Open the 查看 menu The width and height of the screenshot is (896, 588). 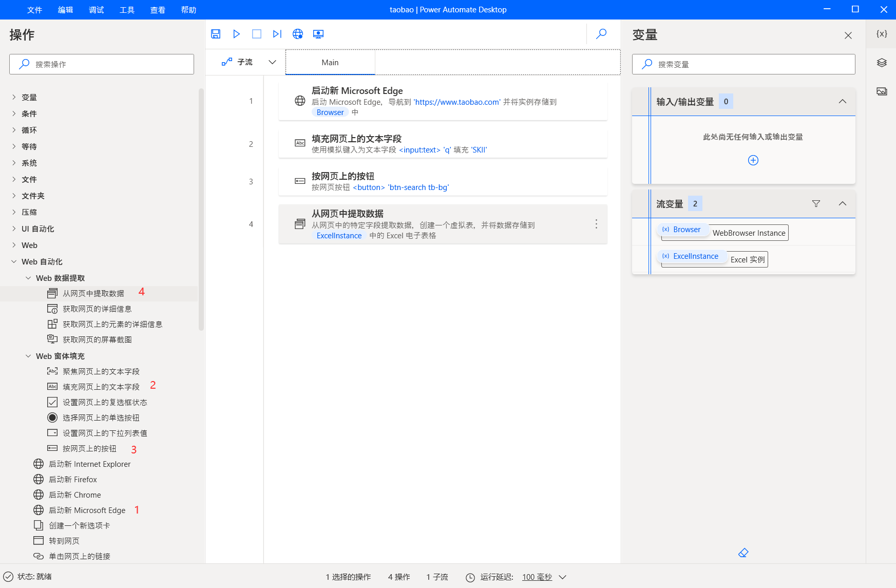158,10
